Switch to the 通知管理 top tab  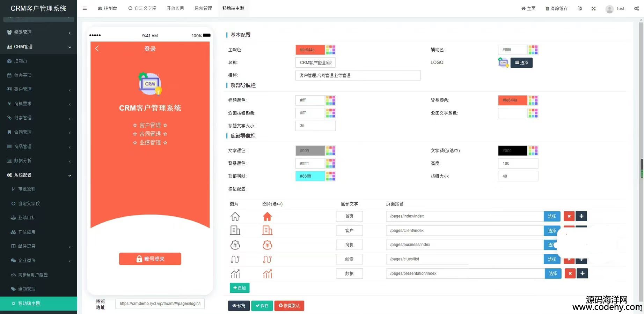click(203, 8)
